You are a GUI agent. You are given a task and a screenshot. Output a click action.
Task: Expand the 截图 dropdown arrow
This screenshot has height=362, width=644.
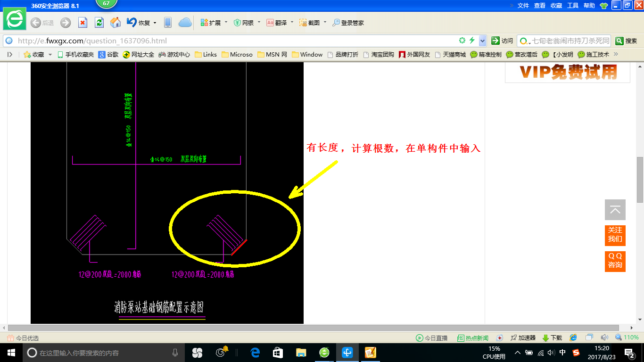point(325,22)
